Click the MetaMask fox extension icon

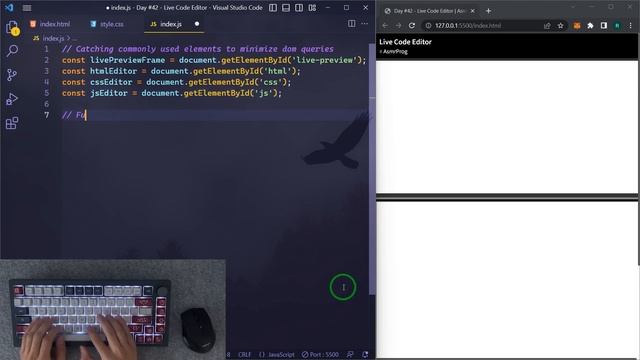(577, 25)
